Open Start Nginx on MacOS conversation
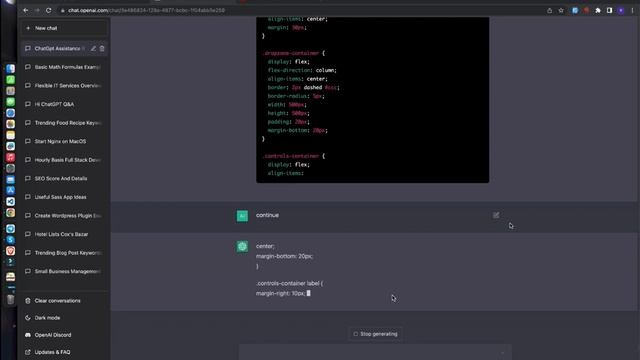 pyautogui.click(x=64, y=141)
